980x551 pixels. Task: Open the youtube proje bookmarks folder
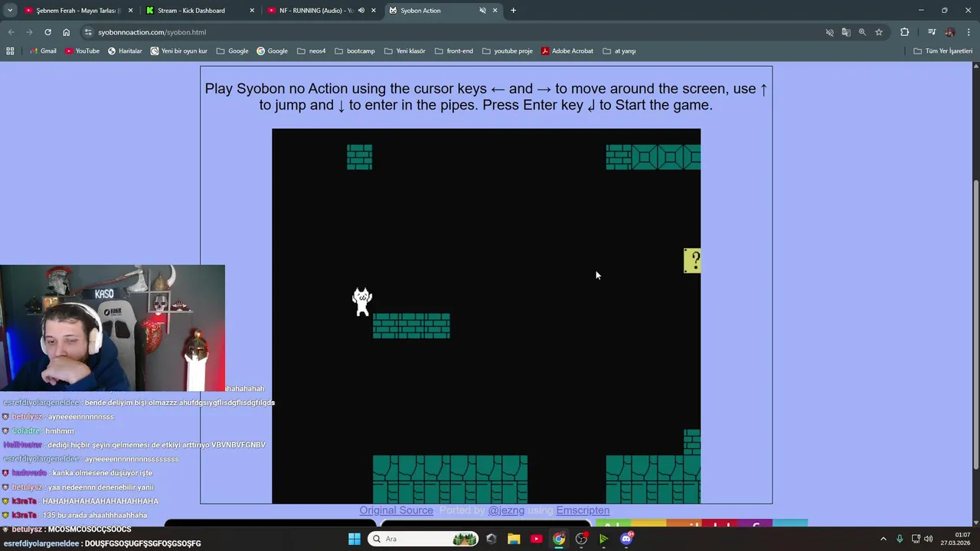tap(507, 51)
